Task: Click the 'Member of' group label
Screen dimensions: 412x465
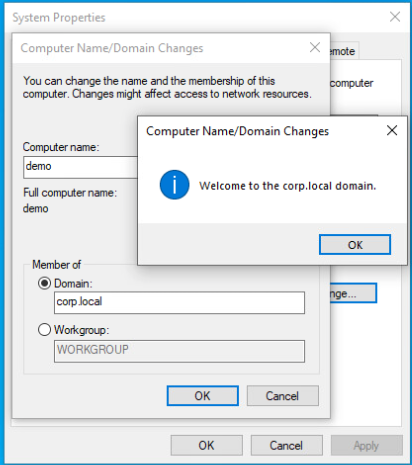Action: 56,265
